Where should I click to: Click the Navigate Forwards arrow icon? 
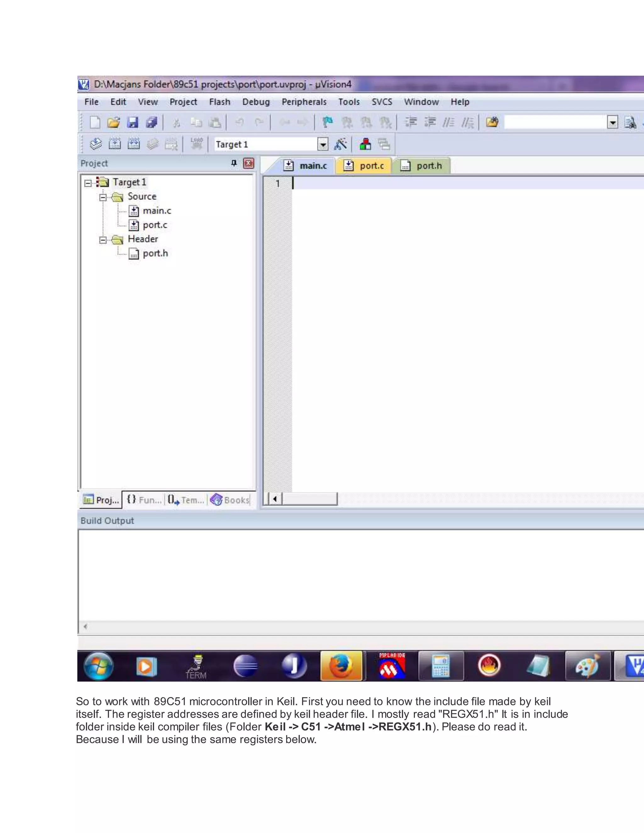pyautogui.click(x=303, y=122)
